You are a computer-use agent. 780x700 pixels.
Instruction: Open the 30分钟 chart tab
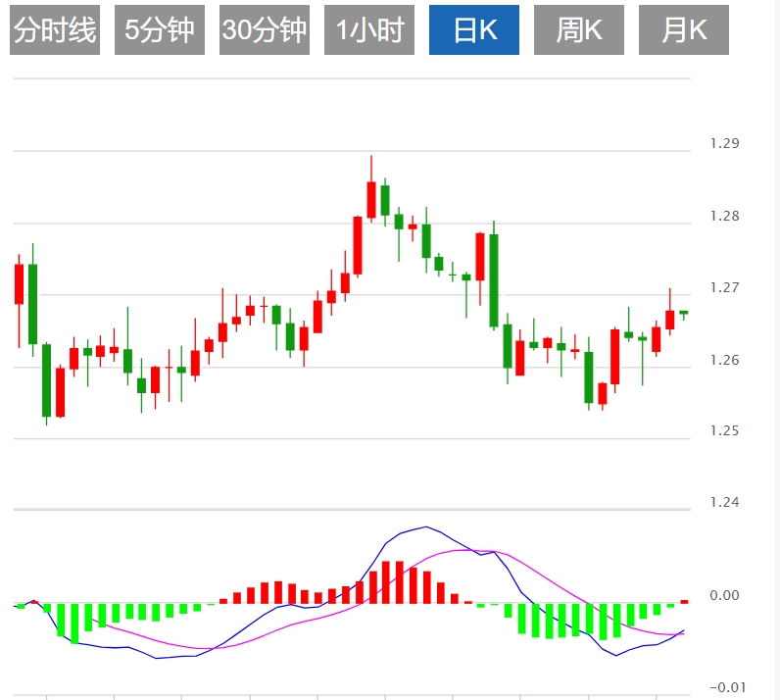pos(265,31)
